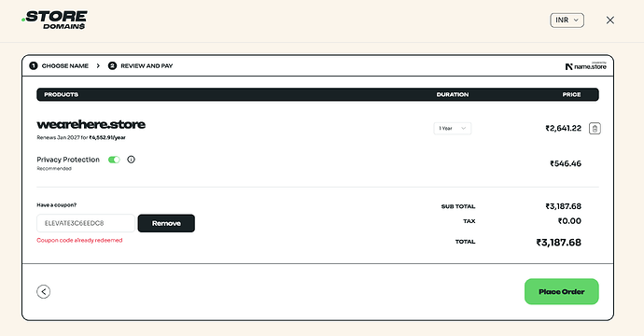The image size is (644, 336).
Task: Go to step 1 Choose Name
Action: coord(65,65)
